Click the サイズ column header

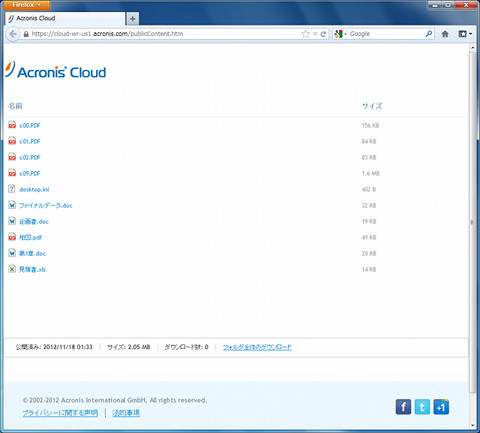pos(372,106)
